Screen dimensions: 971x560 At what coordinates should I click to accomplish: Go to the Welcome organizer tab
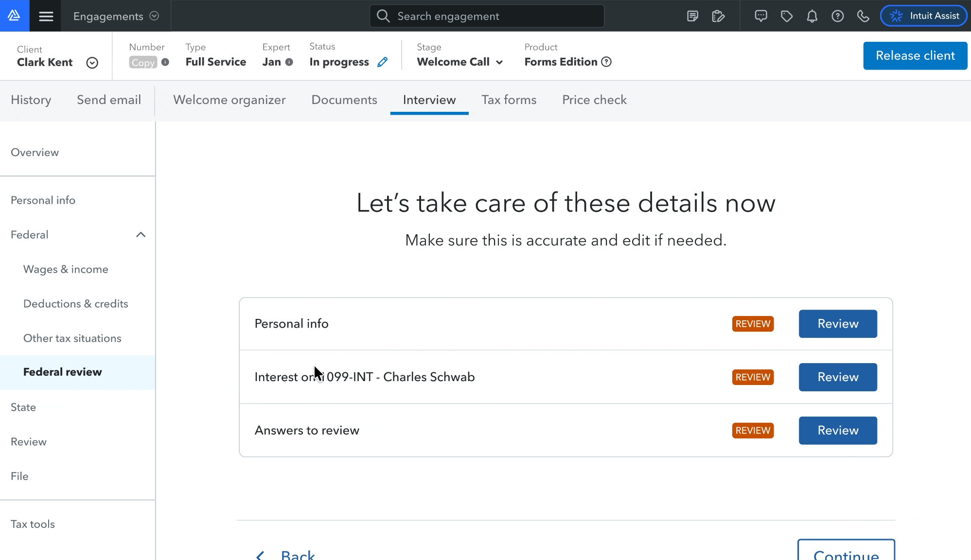pyautogui.click(x=230, y=100)
